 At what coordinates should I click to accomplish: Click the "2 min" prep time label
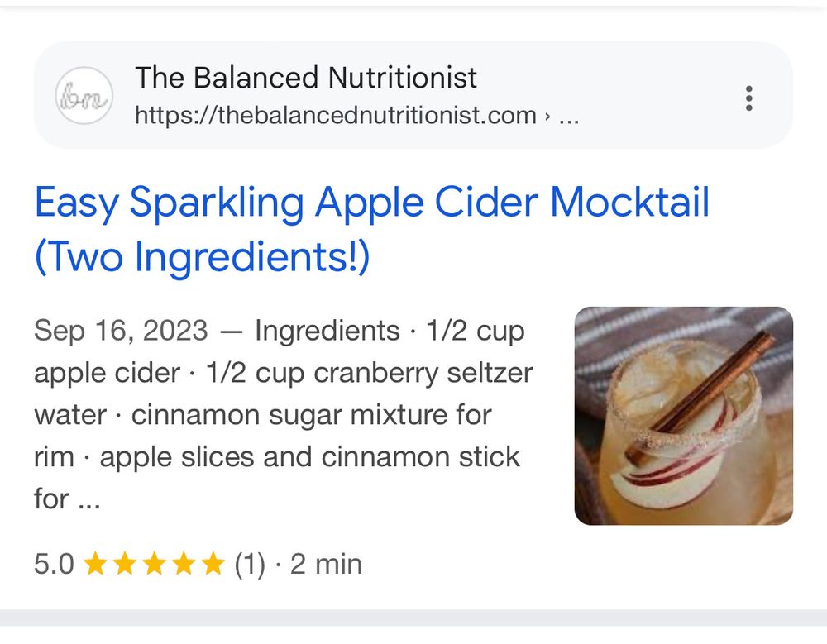click(326, 565)
